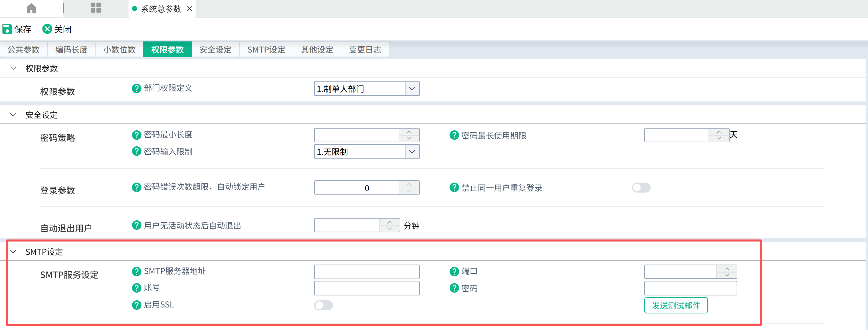Screen dimensions: 868x330
Task: Enable the 启用SSL switch
Action: (324, 305)
